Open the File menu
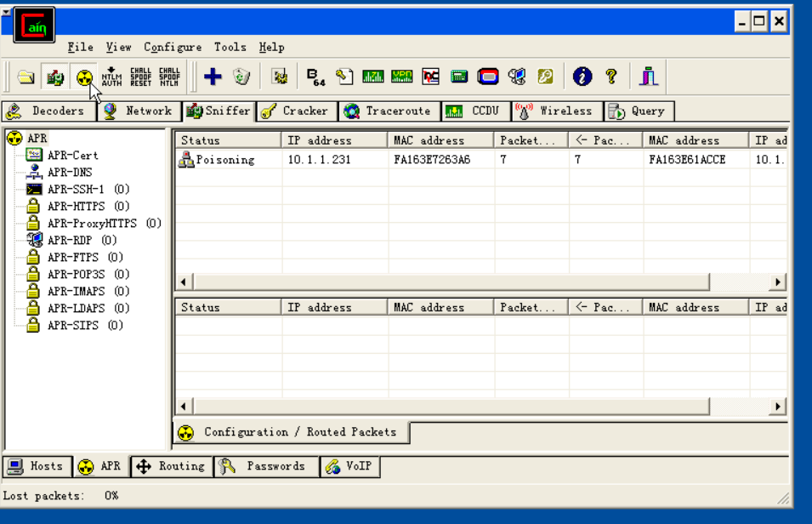812x524 pixels. pos(80,47)
